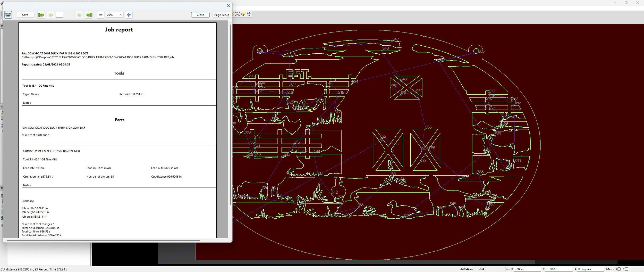Image resolution: width=644 pixels, height=272 pixels.
Task: Click the text 'Cut distance:926.6006 in'
Action: click(166, 177)
